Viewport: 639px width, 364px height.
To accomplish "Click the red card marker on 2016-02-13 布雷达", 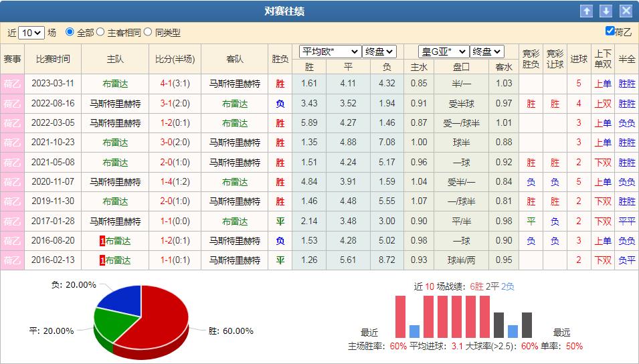I will click(102, 260).
